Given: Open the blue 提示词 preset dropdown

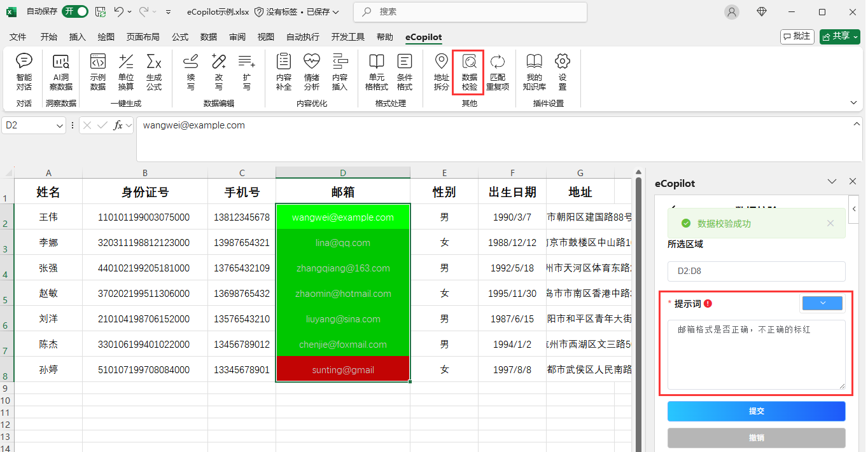Looking at the screenshot, I should (822, 303).
